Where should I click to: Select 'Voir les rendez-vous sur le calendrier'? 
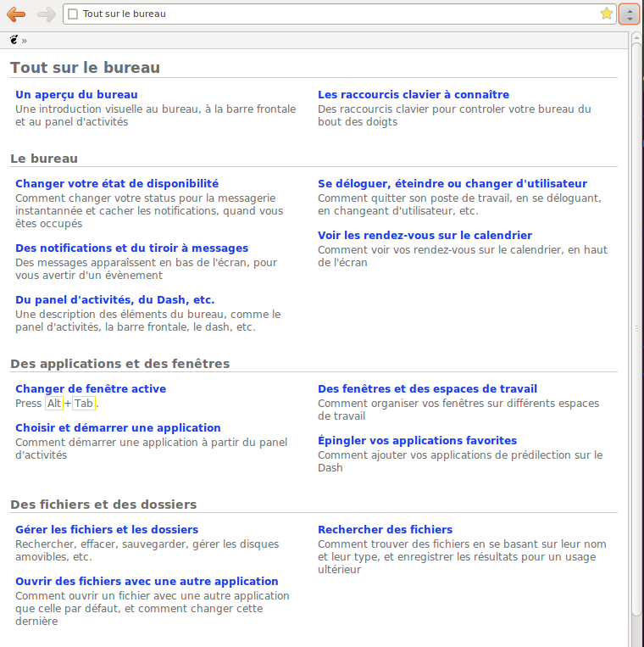pos(425,235)
